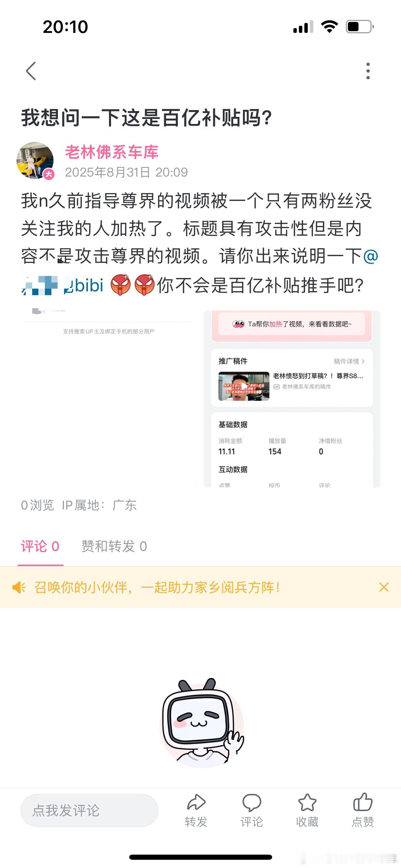The image size is (401, 868).
Task: Tap the Bilibili TV mascot illustration
Action: (202, 723)
